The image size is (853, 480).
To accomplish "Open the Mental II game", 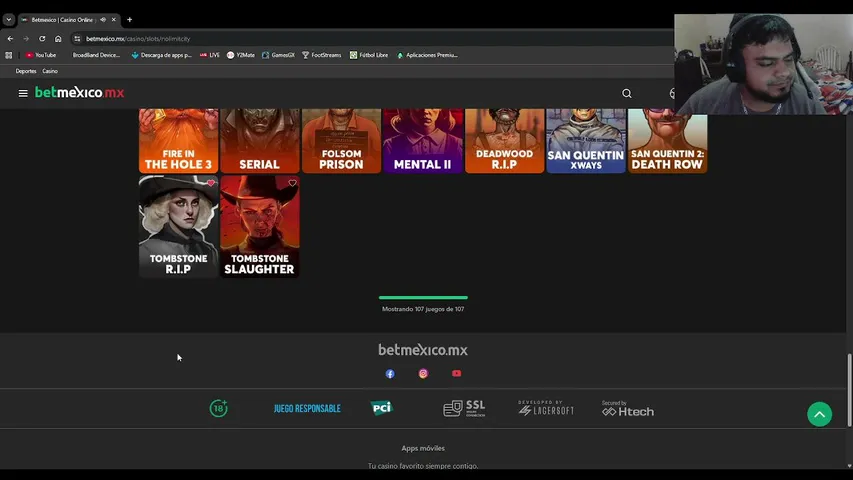I will pos(423,140).
